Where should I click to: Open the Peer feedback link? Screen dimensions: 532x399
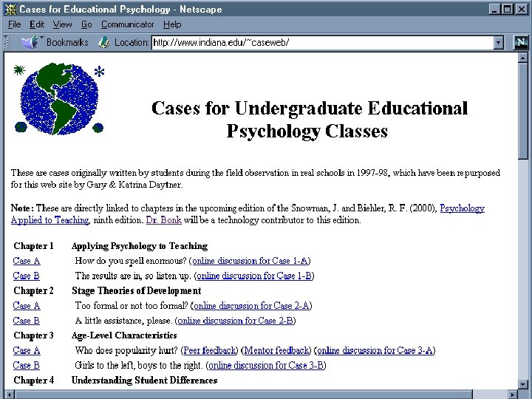[209, 350]
